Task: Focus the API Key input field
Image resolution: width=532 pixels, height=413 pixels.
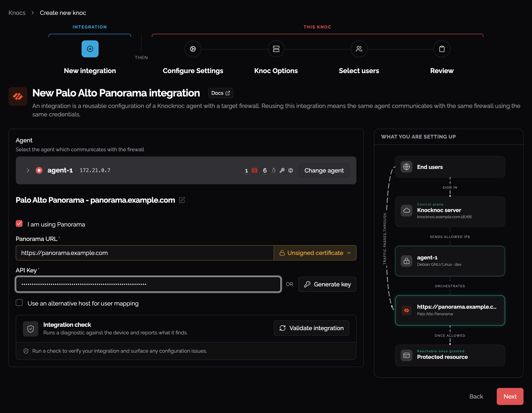Action: pos(148,284)
